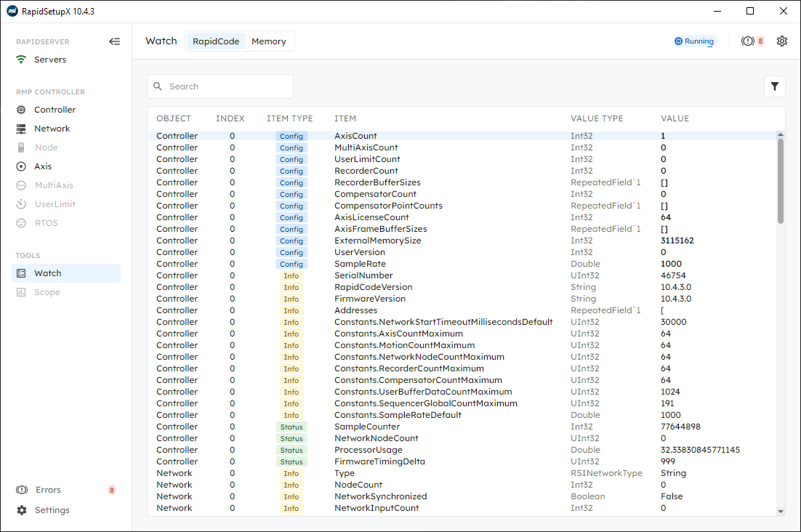Viewport: 801px width, 532px height.
Task: Click the UserLimit label
Action: click(x=55, y=204)
